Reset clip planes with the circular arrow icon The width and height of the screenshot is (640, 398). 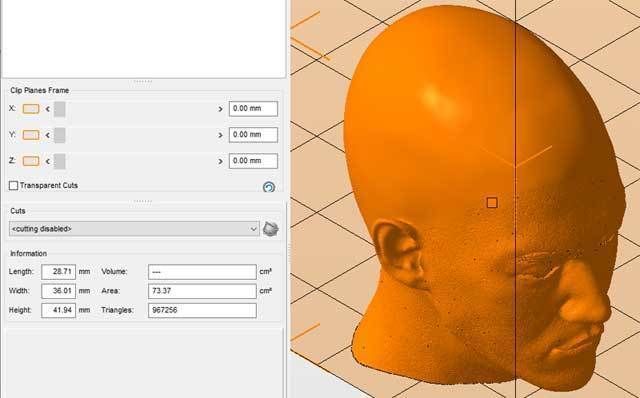269,187
